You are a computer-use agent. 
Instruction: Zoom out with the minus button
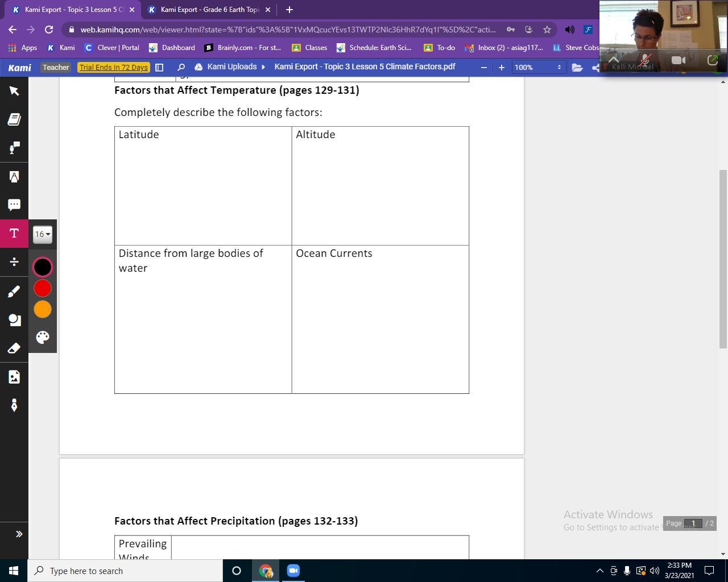[x=484, y=67]
